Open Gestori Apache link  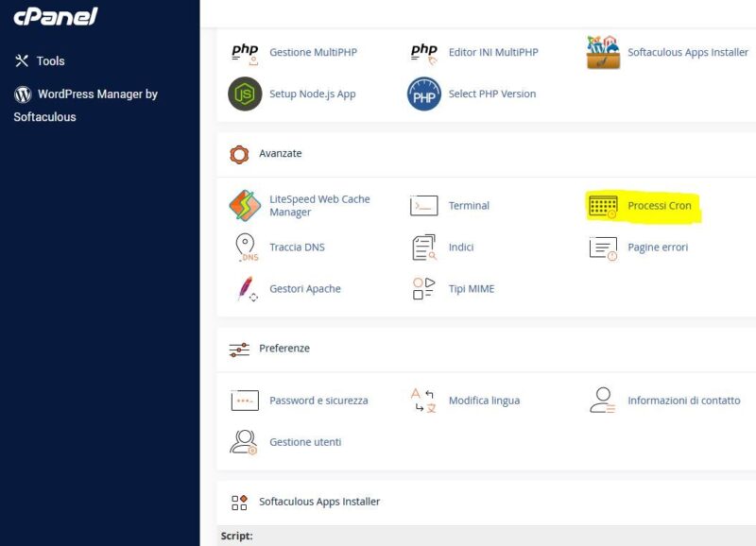point(304,289)
